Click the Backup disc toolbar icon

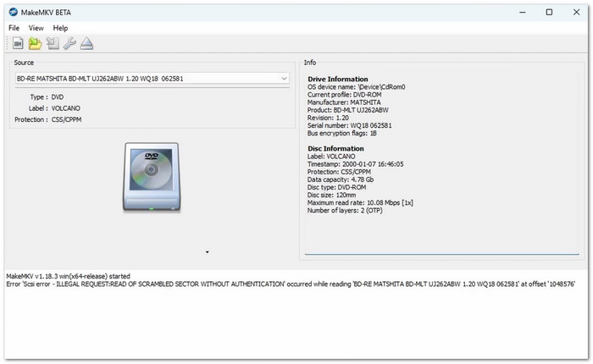[53, 43]
